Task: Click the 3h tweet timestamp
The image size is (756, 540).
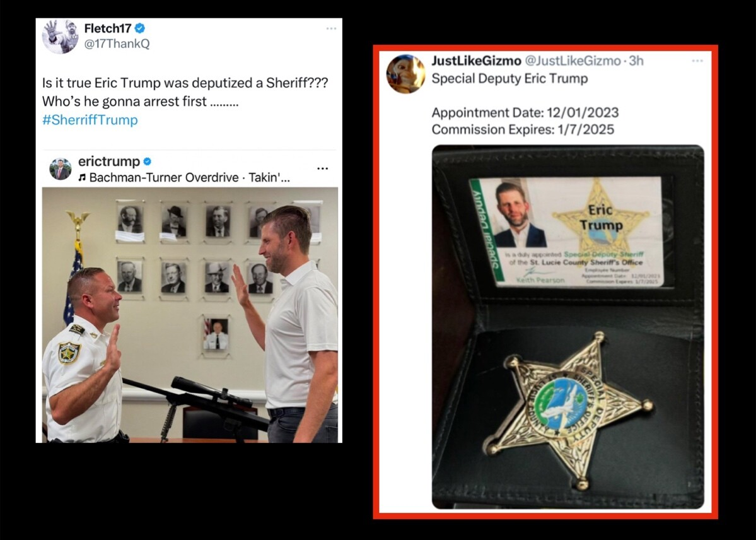Action: pos(636,61)
